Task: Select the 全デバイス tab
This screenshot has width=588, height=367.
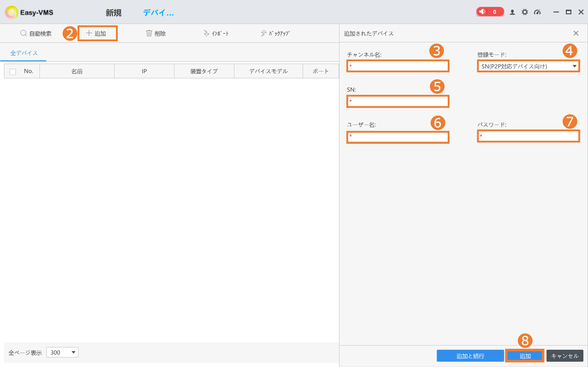Action: pos(23,53)
